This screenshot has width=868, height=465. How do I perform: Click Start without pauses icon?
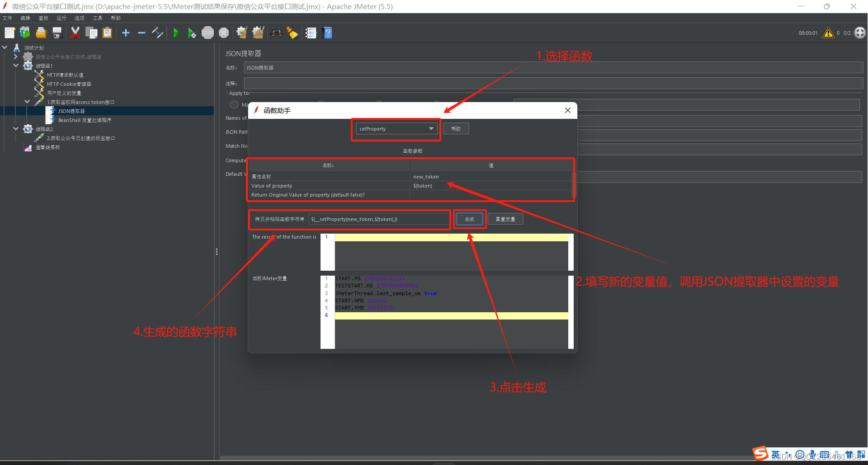[x=192, y=33]
